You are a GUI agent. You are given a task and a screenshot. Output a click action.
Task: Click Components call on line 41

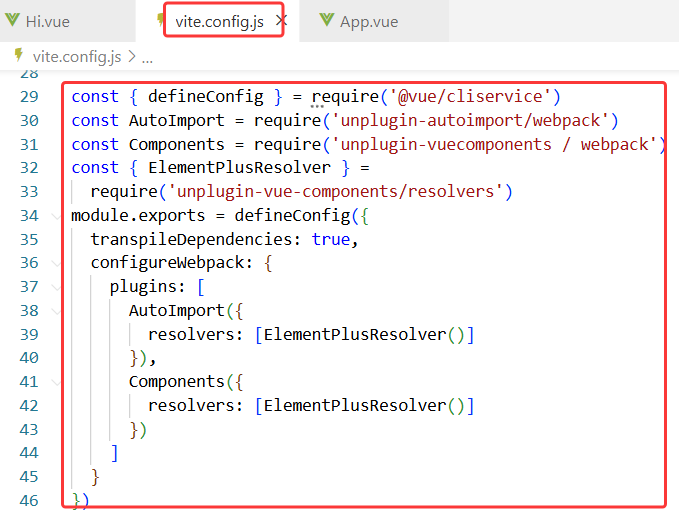tap(177, 382)
